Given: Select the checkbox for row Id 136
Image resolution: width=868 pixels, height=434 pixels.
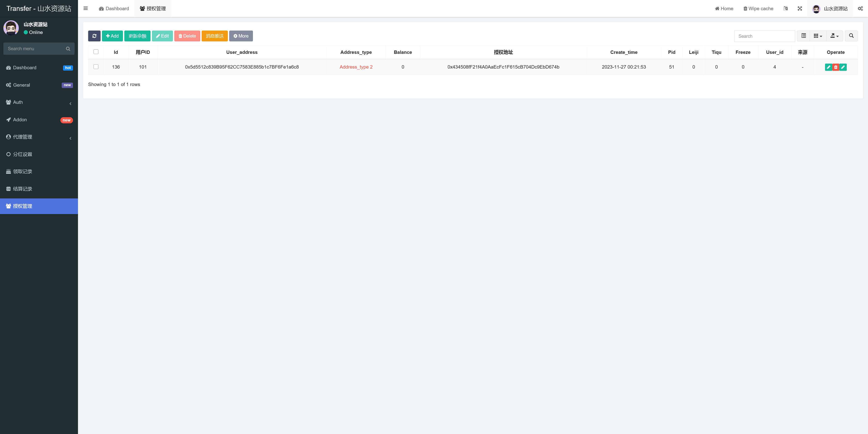Looking at the screenshot, I should 96,67.
